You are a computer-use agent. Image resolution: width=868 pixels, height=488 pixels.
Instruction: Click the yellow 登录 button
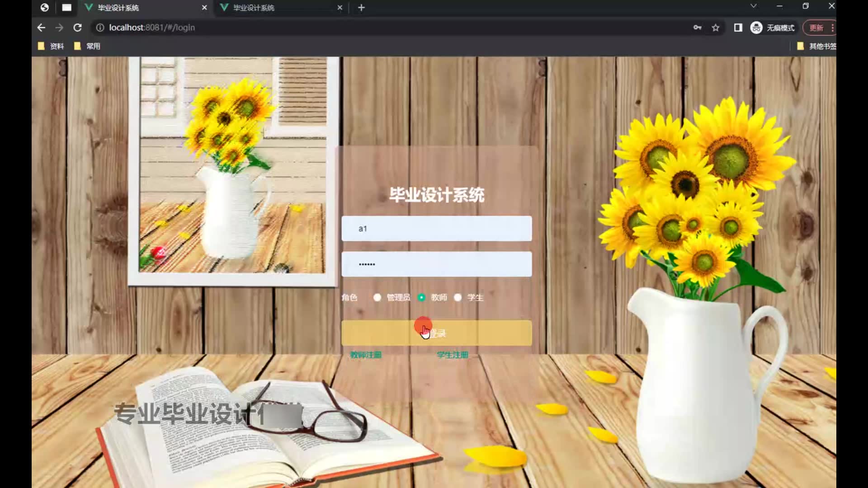(436, 333)
